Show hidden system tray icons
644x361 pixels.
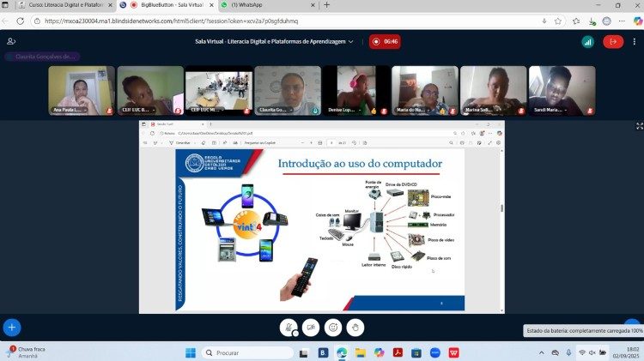point(542,352)
